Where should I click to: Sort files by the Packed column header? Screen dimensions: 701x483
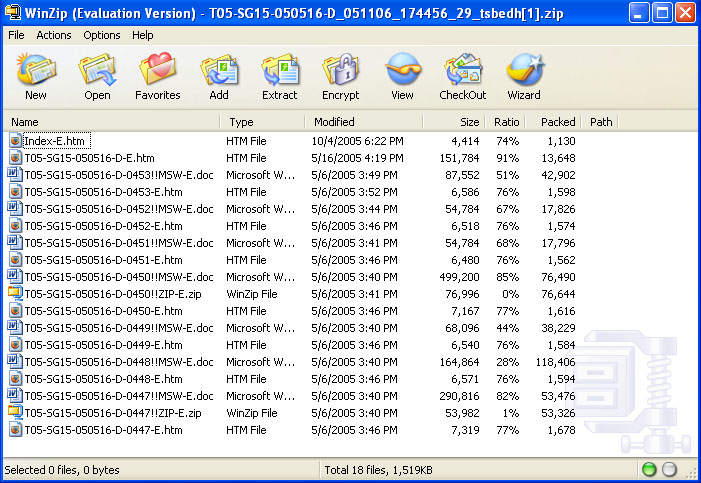(553, 122)
